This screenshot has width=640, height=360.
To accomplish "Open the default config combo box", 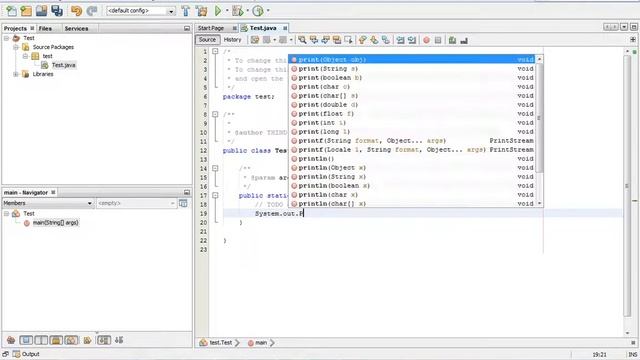I will (x=141, y=11).
